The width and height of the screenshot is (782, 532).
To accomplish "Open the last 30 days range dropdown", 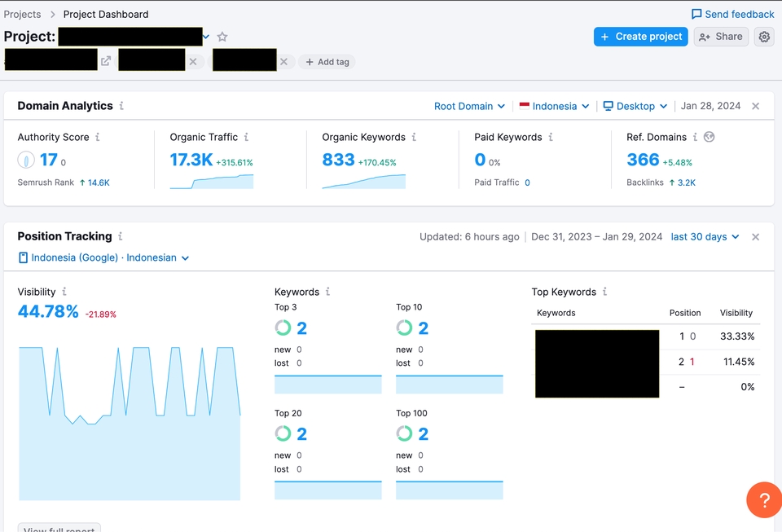I will coord(705,237).
